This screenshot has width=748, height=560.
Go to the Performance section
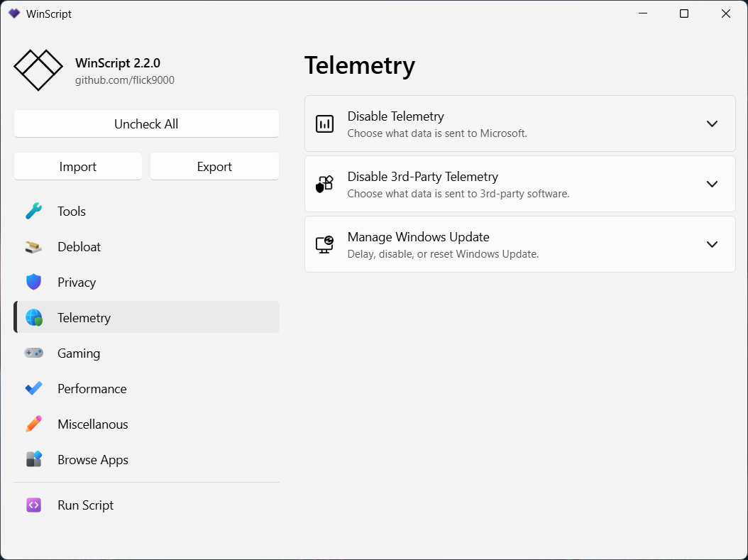tap(92, 389)
